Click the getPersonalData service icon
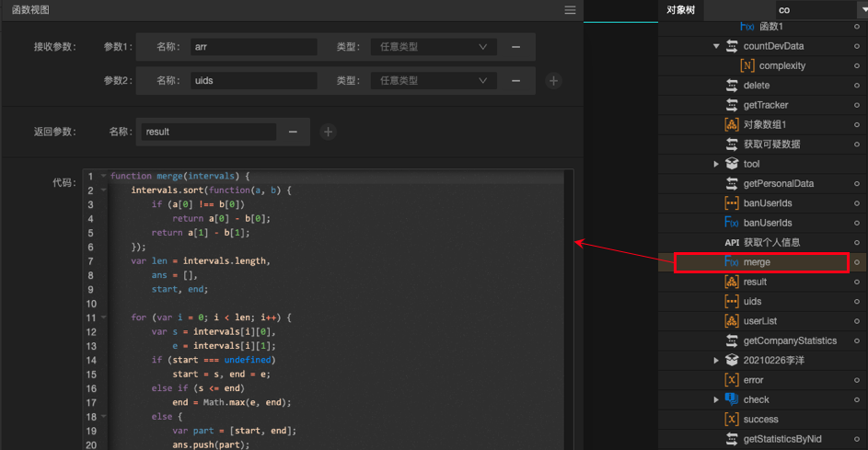The width and height of the screenshot is (868, 450). pyautogui.click(x=732, y=183)
